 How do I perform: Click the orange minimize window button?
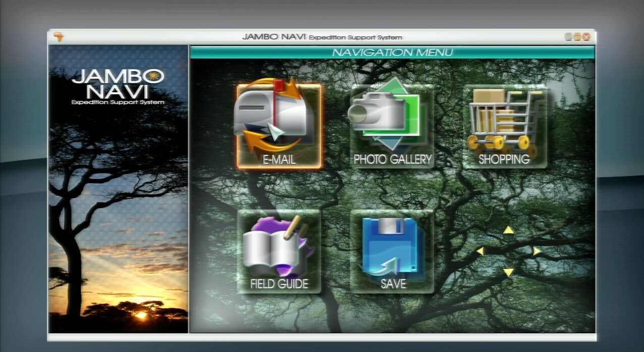tap(577, 37)
